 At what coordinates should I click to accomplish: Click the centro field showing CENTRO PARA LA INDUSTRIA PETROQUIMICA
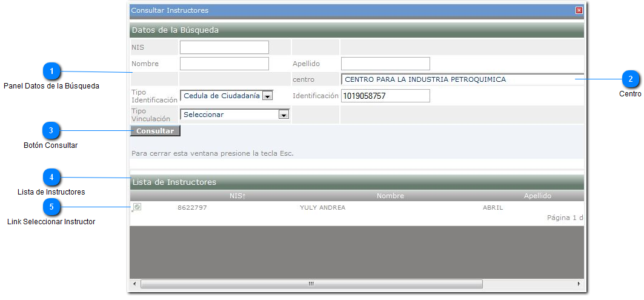[462, 80]
